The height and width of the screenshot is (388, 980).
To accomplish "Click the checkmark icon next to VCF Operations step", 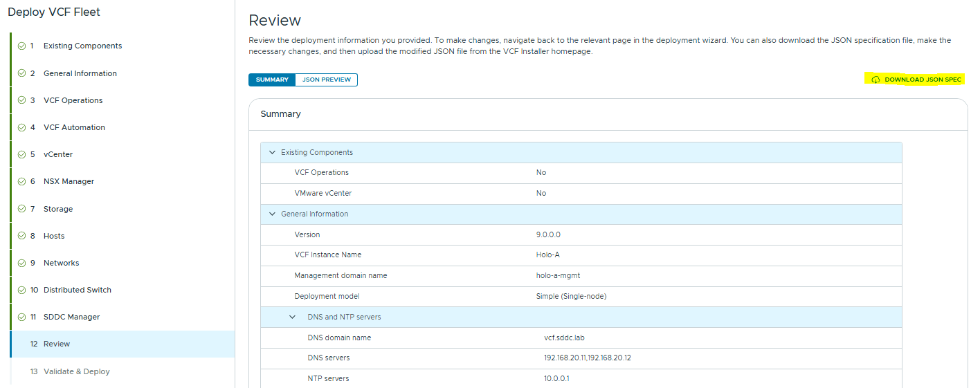I will click(21, 100).
